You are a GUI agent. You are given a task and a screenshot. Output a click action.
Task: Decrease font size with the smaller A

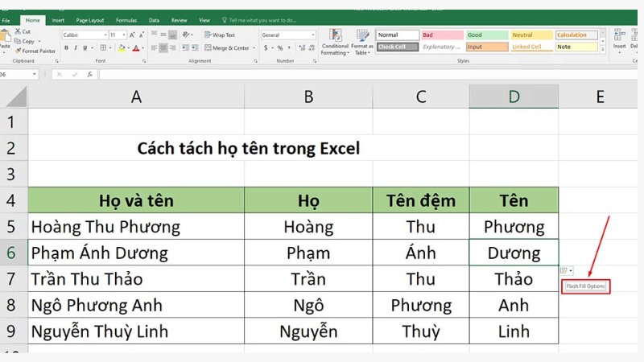(x=142, y=35)
